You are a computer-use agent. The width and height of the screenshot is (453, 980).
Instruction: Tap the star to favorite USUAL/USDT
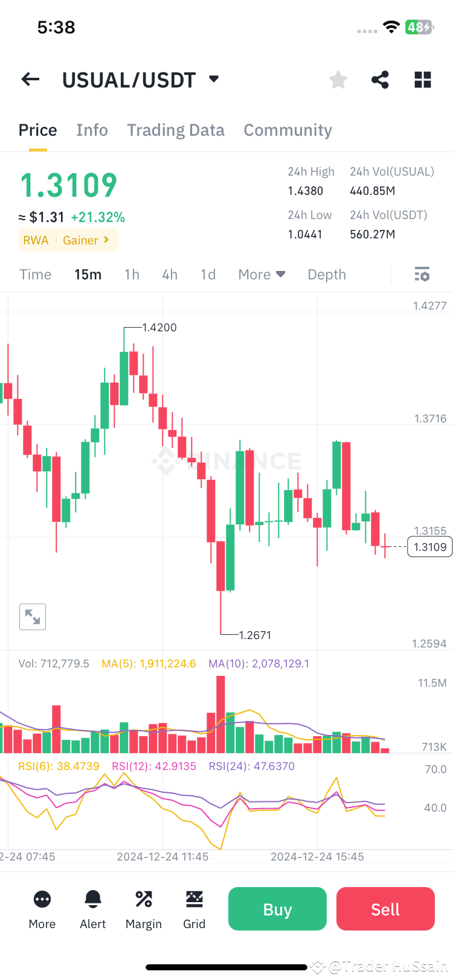tap(338, 79)
